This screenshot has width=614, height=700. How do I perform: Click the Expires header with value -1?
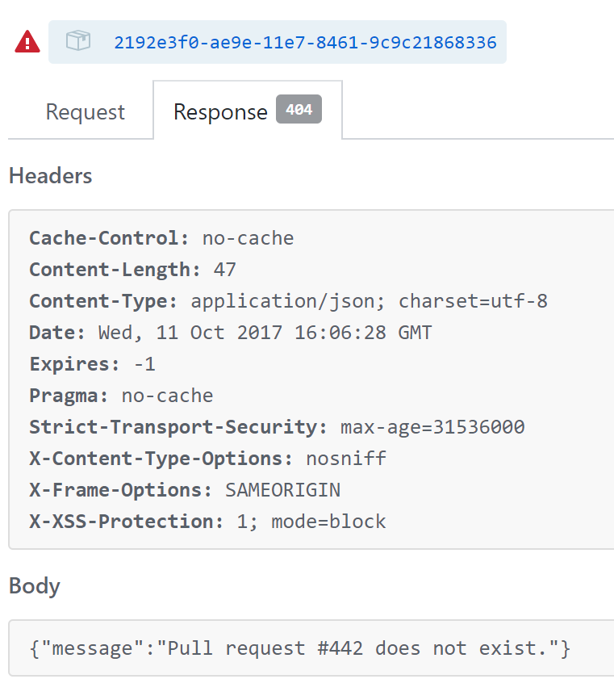(x=92, y=364)
